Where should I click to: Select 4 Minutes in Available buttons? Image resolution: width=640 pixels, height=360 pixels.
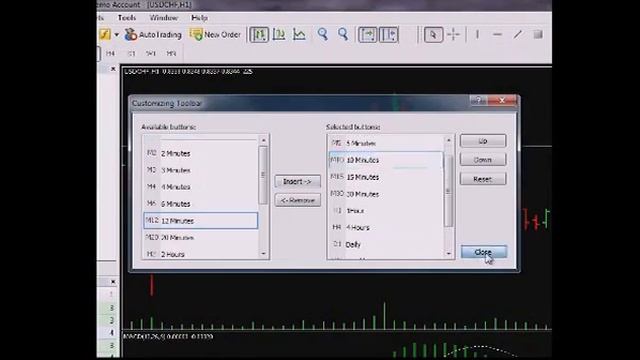[201, 187]
